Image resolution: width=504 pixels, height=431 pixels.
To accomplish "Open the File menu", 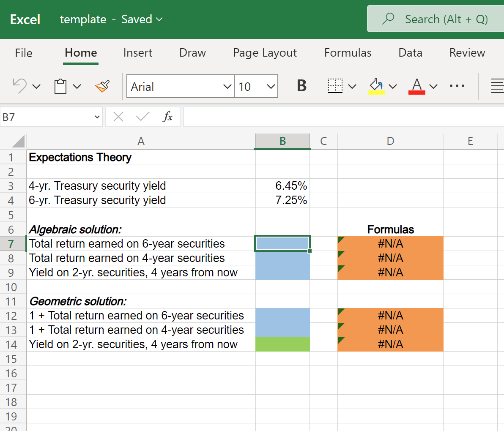I will pos(23,52).
